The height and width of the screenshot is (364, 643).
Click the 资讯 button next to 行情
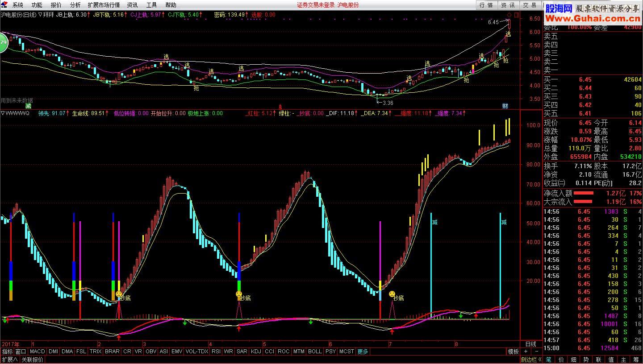[x=508, y=5]
